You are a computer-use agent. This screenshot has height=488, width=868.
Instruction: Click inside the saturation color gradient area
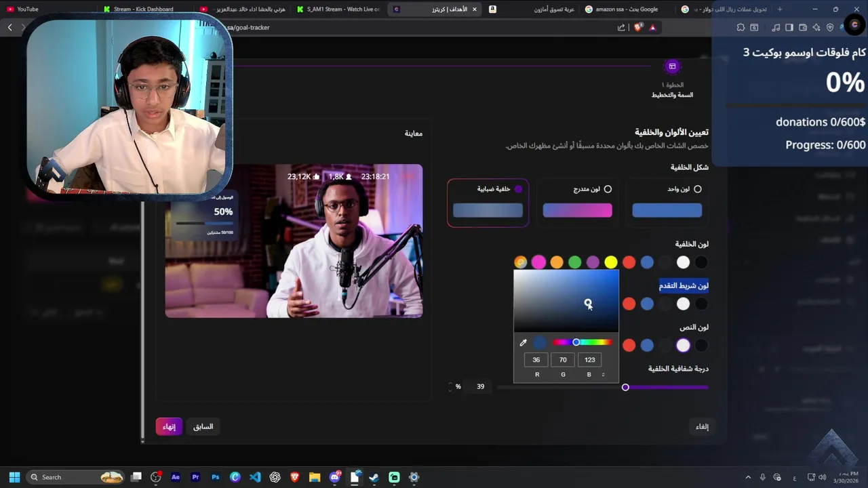pyautogui.click(x=566, y=301)
